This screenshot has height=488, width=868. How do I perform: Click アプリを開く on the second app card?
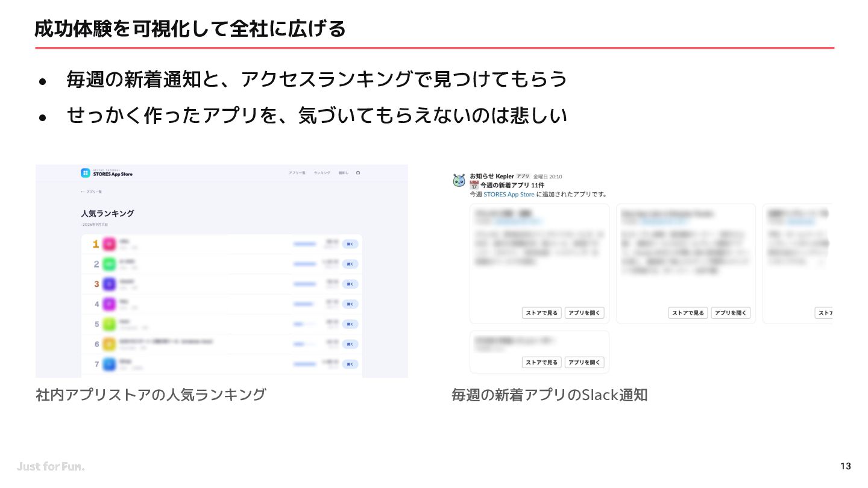731,313
